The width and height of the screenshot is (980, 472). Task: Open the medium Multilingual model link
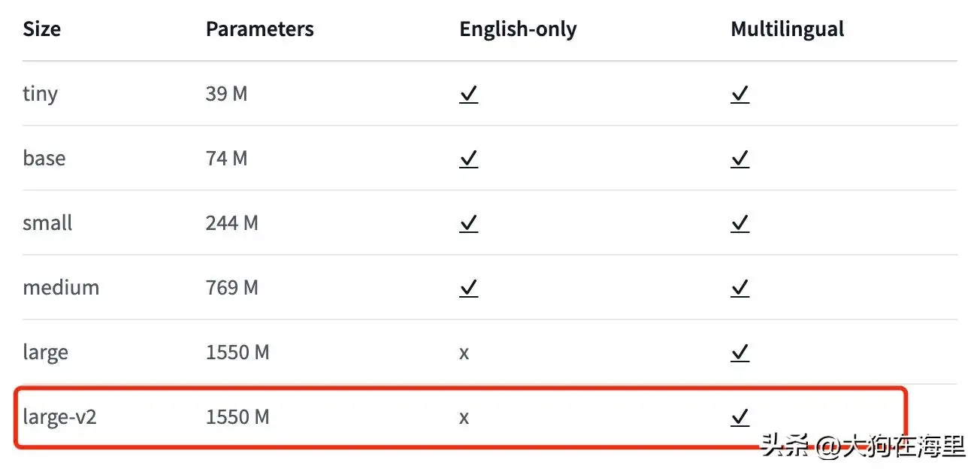[740, 288]
